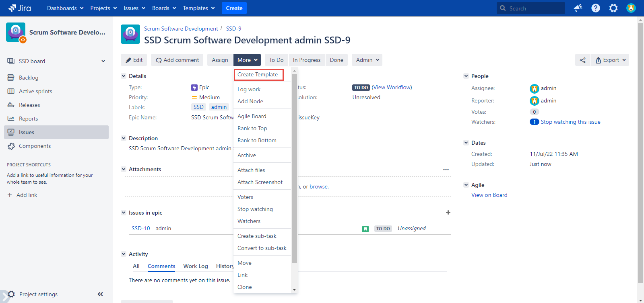Screen dimensions: 644x303
Task: Collapse the Details section
Action: [x=124, y=76]
